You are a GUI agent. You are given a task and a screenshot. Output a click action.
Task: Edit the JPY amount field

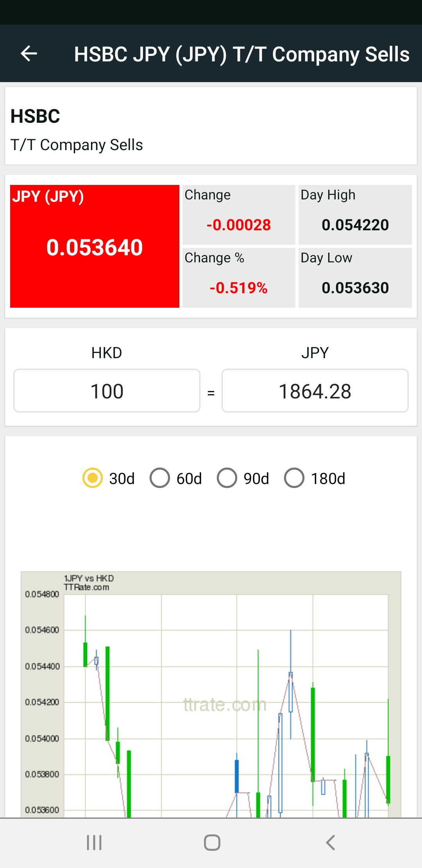pos(315,391)
